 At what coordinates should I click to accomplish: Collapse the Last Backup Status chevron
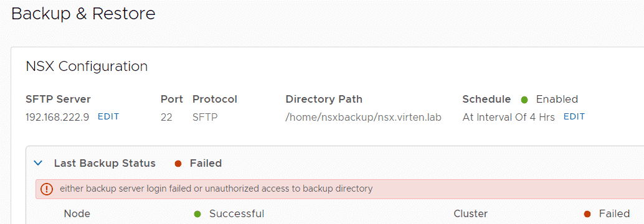coord(38,163)
